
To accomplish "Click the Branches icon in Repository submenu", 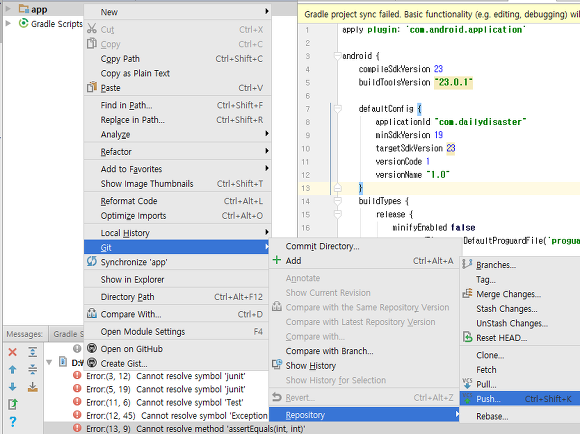I will [467, 264].
